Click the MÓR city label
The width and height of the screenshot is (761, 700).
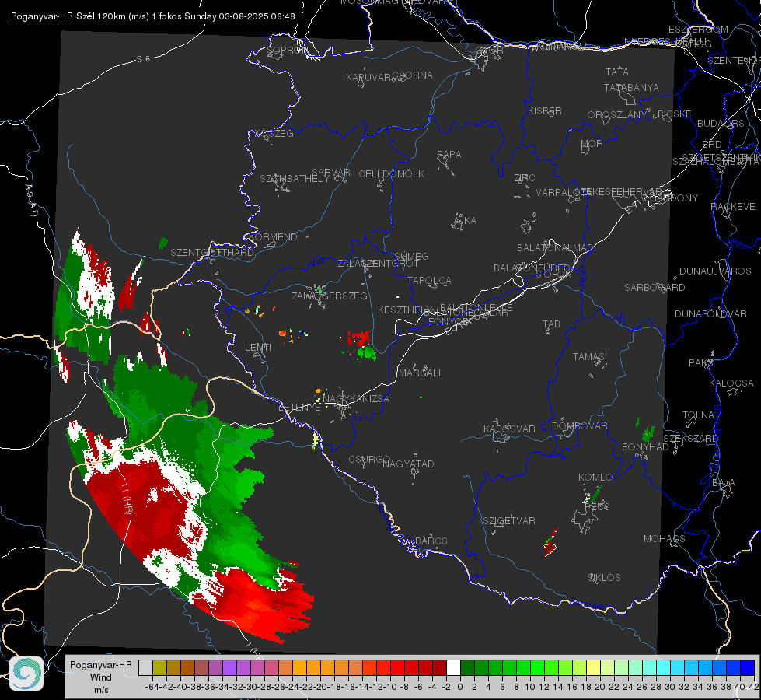(x=592, y=143)
